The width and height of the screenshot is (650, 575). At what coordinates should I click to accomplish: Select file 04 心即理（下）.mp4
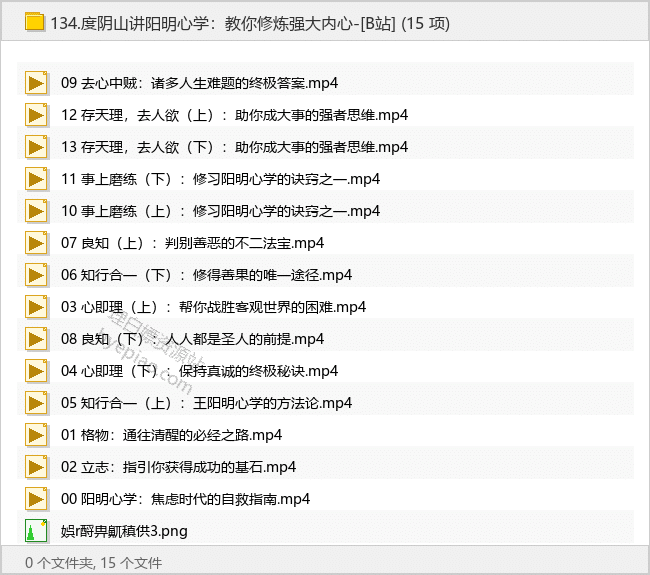point(199,371)
